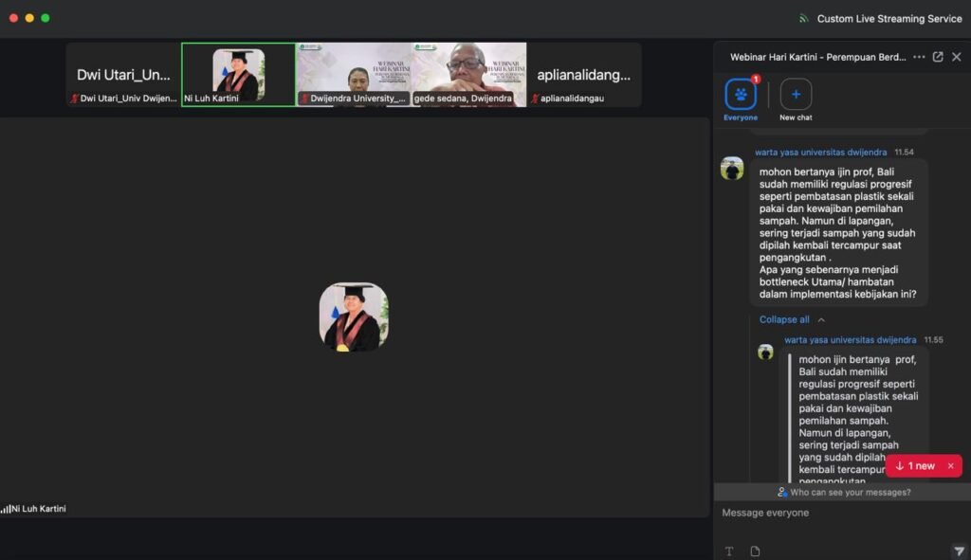The width and height of the screenshot is (971, 560).
Task: Select Dwi Utari's participant tile
Action: coord(123,74)
